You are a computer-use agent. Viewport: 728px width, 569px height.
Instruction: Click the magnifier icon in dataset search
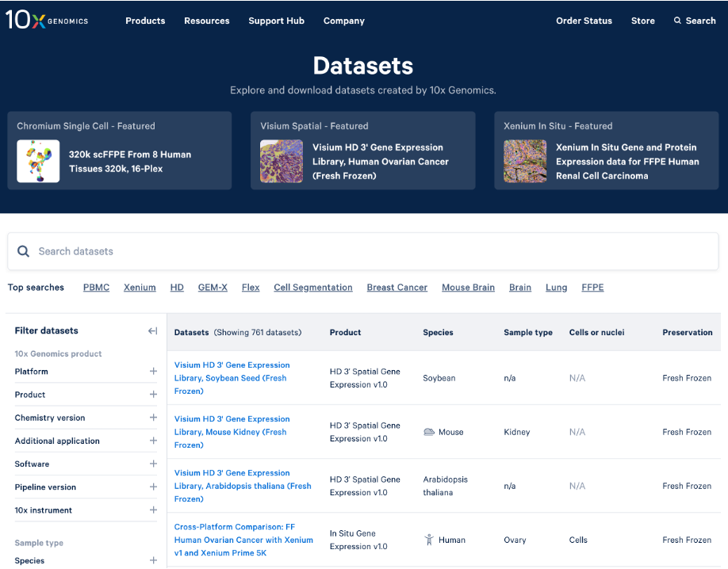24,251
